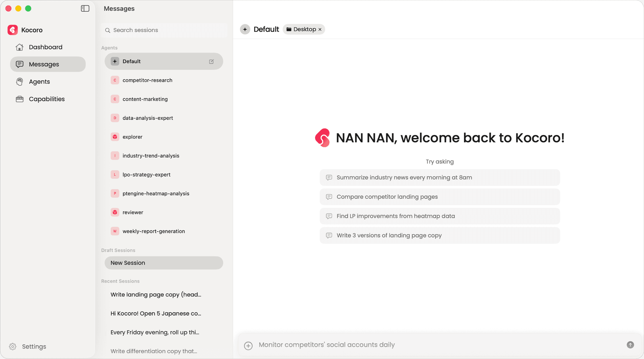The width and height of the screenshot is (644, 359).
Task: Open Agents in the left sidebar
Action: click(39, 82)
